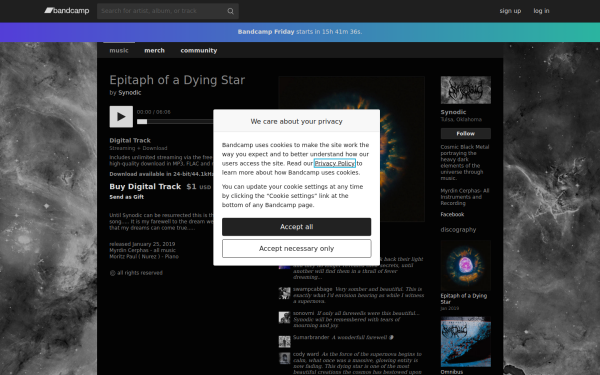Click the 'released January 25, 2019' text
The width and height of the screenshot is (600, 375).
[142, 244]
